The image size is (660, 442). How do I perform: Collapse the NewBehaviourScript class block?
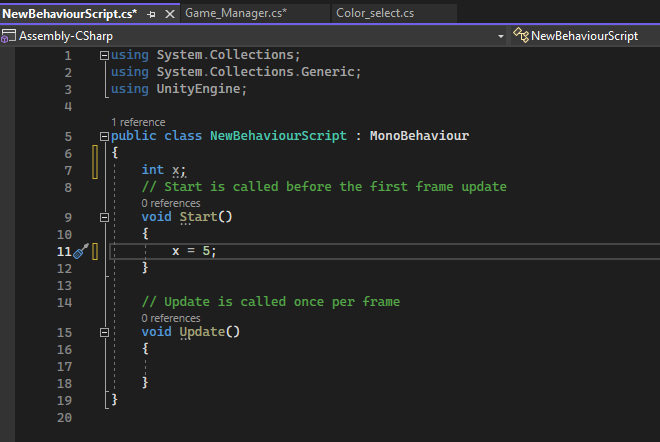[105, 136]
